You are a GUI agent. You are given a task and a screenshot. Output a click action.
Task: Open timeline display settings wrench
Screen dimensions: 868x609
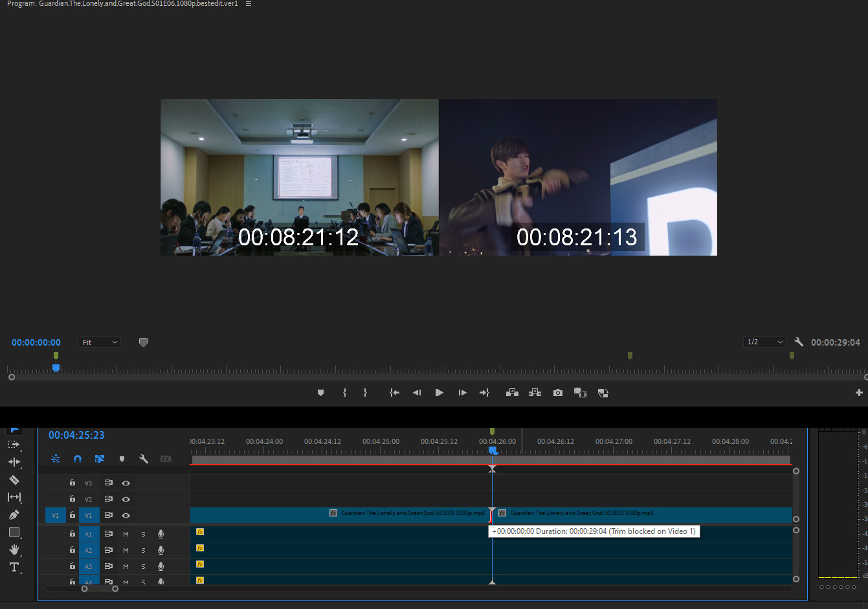(x=144, y=459)
